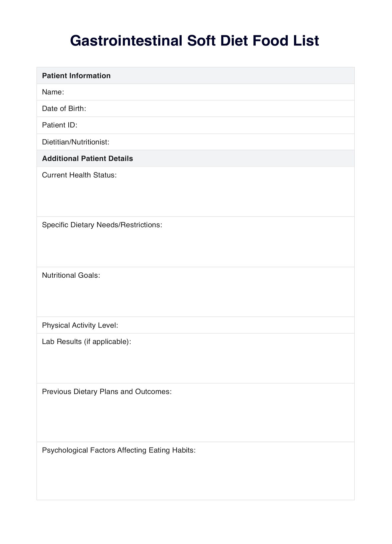Image resolution: width=392 pixels, height=544 pixels.
Task: Click 'Psychological Factors Affecting Eating Habits:' label
Action: (x=119, y=451)
